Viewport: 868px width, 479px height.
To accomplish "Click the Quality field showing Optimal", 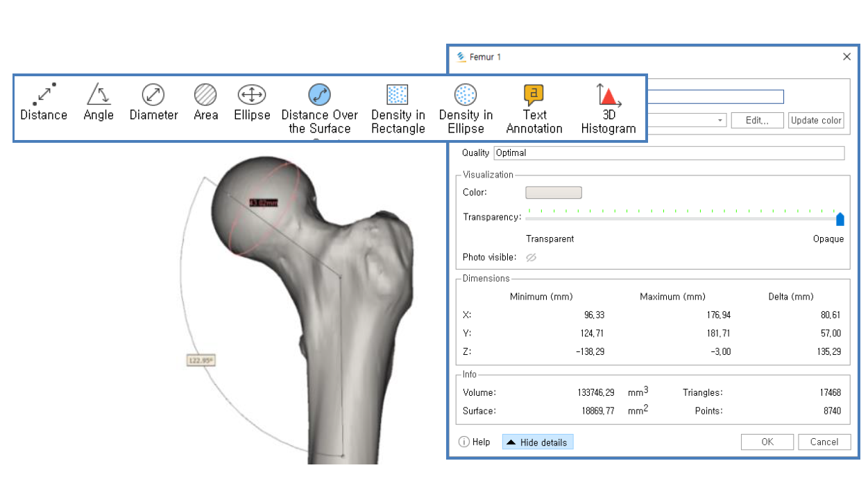I will [669, 153].
